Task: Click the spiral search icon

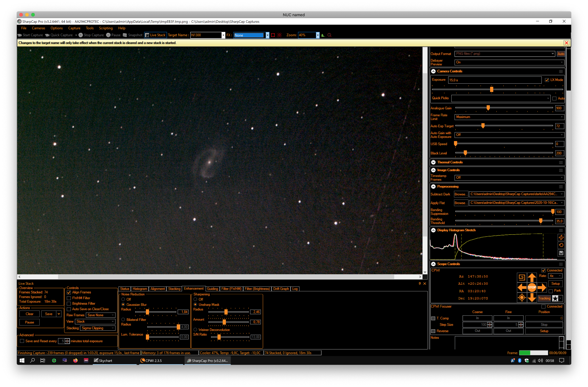Action: [x=522, y=277]
